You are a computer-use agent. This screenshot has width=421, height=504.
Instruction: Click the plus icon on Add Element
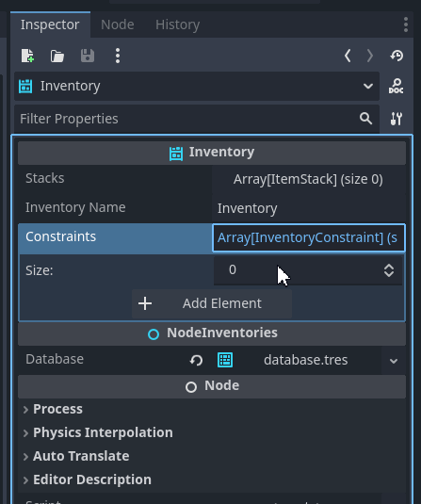(145, 303)
